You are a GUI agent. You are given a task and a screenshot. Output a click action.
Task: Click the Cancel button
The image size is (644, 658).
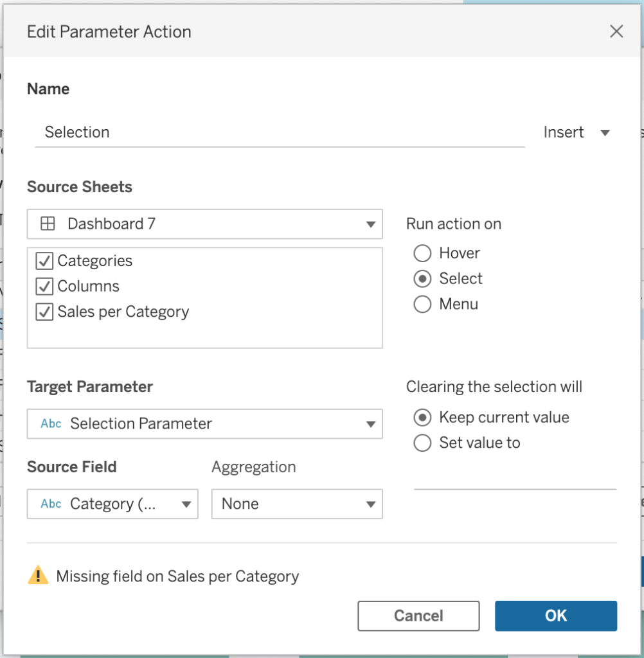pos(418,616)
